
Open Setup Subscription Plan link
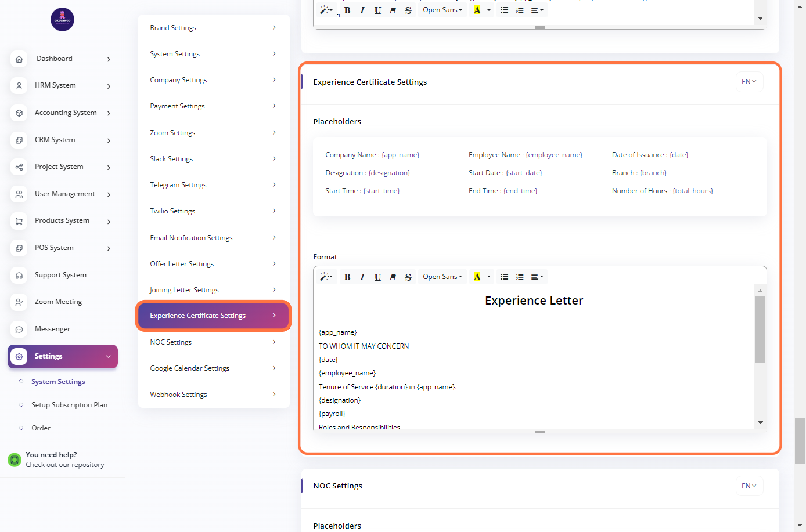tap(69, 405)
